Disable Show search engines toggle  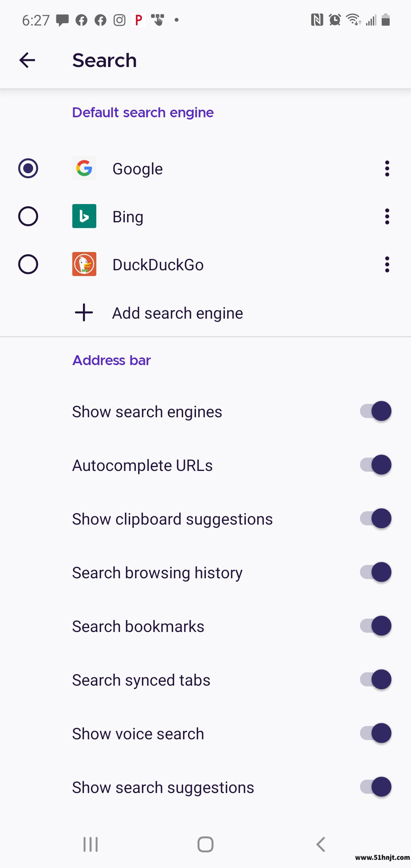pos(376,411)
